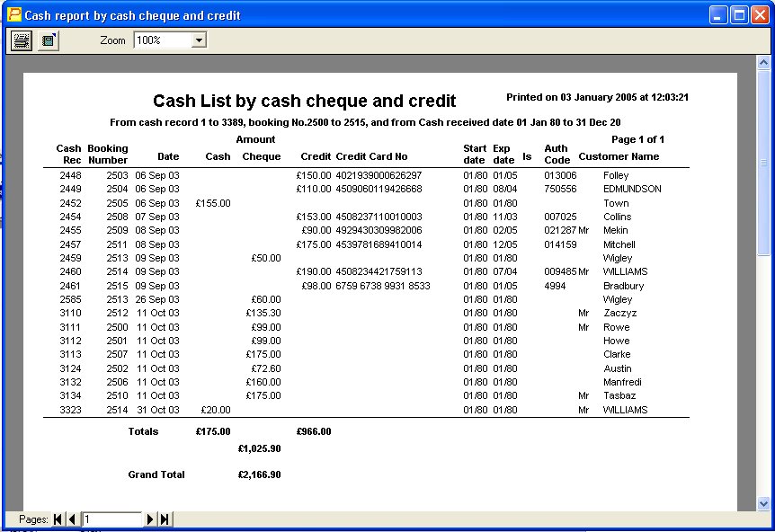Click the 'Page 1 of 1' label
Viewport: 775px width, 532px height.
(x=637, y=139)
